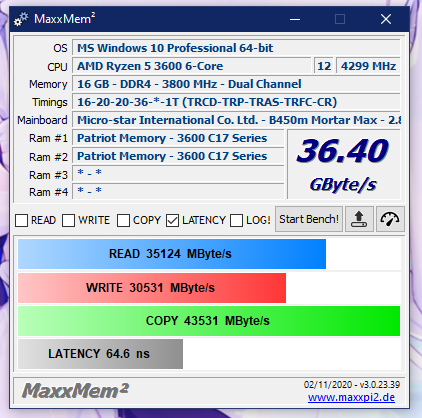The image size is (422, 418).
Task: Click the Timings field 16-20-20-36
Action: tap(236, 102)
